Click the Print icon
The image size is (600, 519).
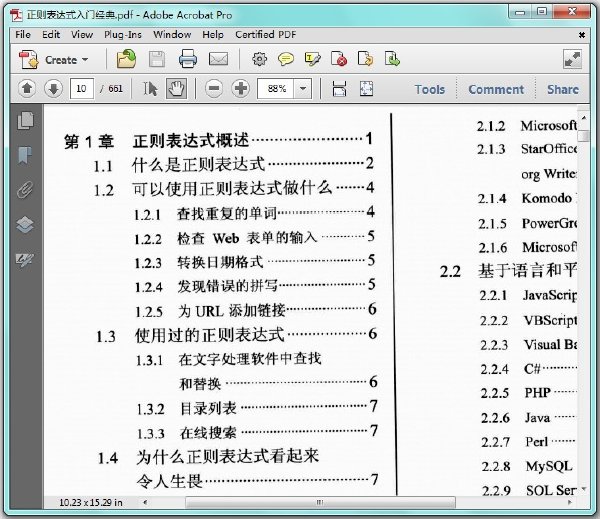pos(188,59)
